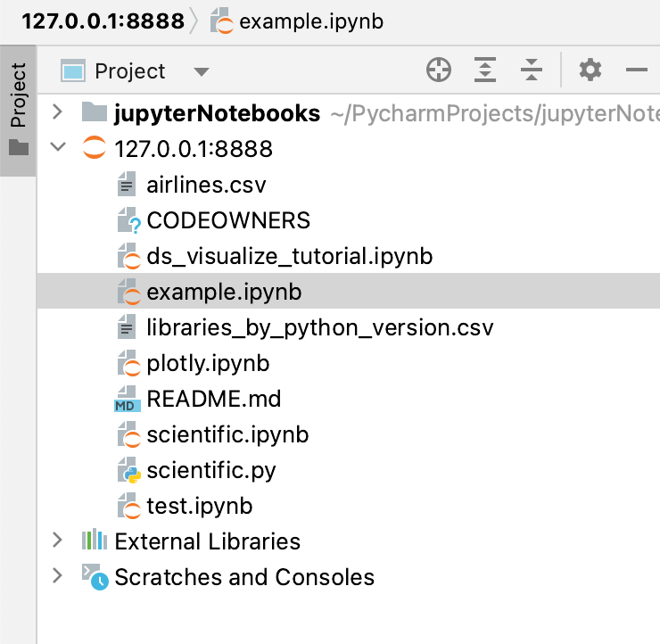The width and height of the screenshot is (660, 644).
Task: Click the Python icon of scientific.py
Action: tap(128, 470)
